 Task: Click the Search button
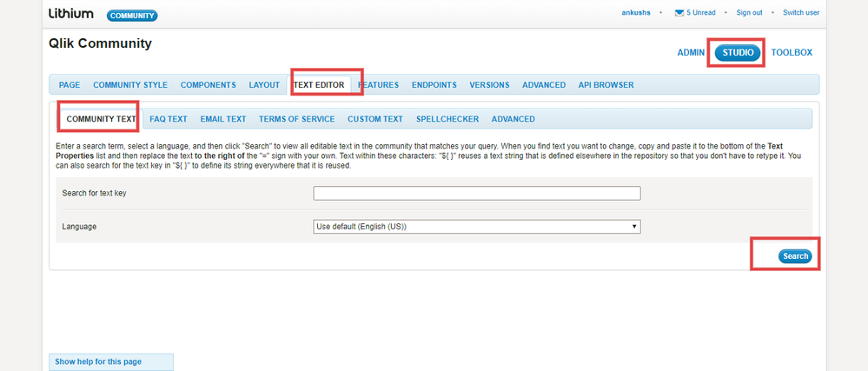click(x=795, y=256)
